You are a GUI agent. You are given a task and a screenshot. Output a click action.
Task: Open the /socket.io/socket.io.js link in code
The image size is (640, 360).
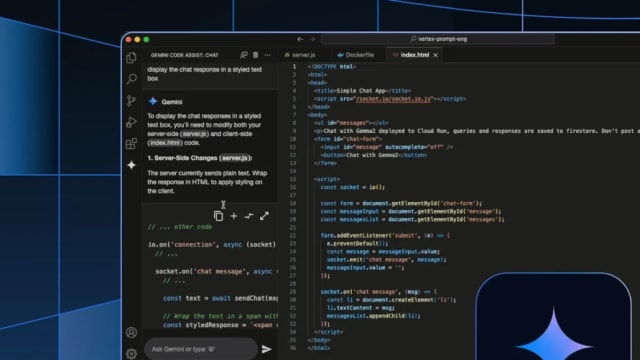(x=393, y=99)
